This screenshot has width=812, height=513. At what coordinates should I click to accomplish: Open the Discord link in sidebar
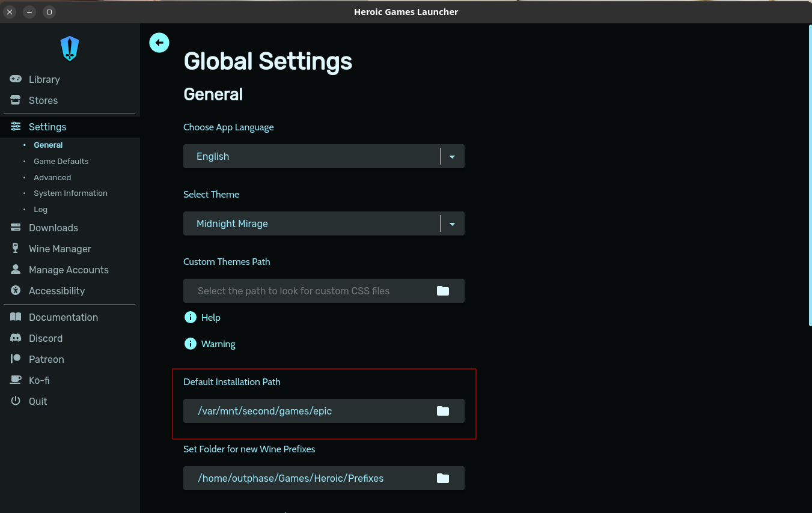[45, 338]
